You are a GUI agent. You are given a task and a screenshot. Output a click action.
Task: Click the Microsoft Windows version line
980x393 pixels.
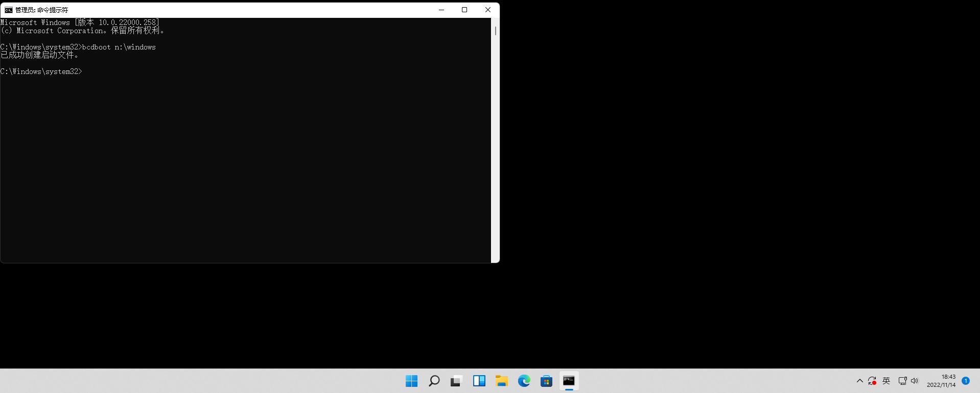click(x=80, y=22)
